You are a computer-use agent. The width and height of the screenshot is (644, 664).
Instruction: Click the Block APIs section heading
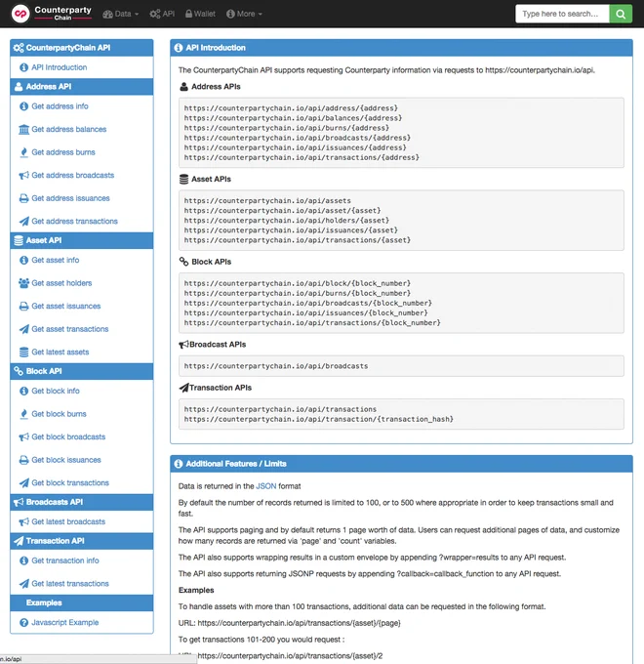pos(211,262)
